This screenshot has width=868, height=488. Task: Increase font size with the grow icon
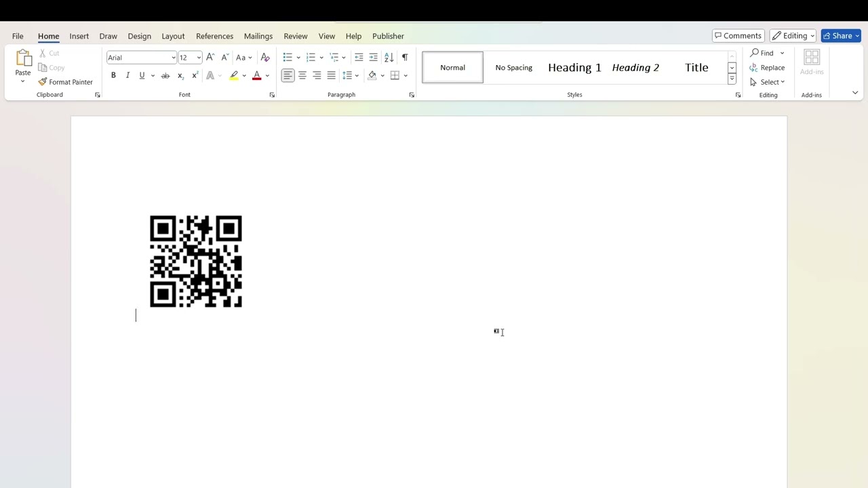(210, 58)
